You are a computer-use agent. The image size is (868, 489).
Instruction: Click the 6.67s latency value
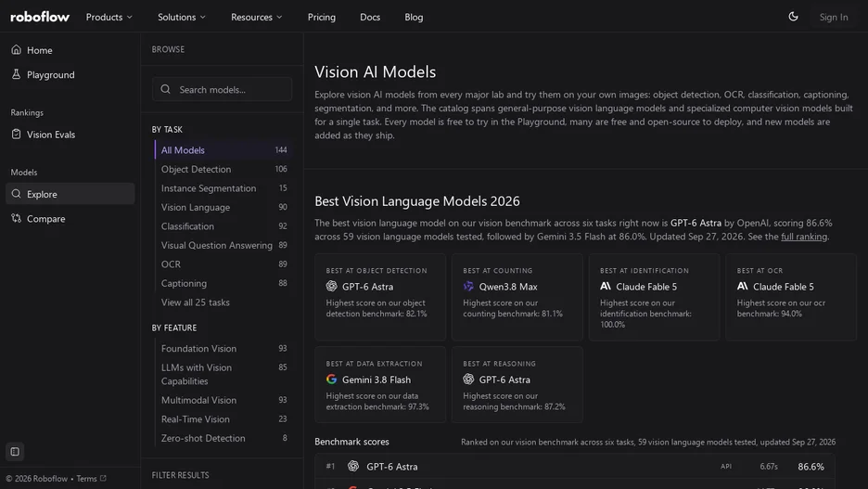pyautogui.click(x=769, y=467)
